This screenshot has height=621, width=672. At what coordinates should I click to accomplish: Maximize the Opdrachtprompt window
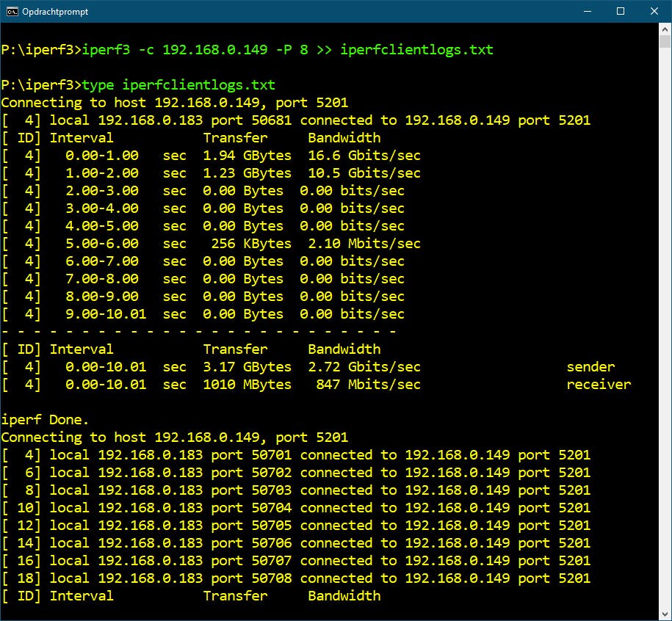coord(620,11)
